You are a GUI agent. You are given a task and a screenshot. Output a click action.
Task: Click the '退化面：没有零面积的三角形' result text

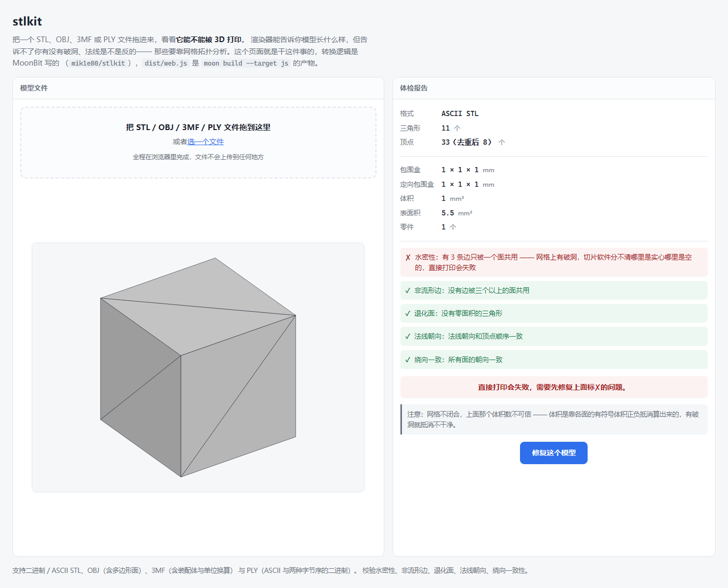click(458, 313)
